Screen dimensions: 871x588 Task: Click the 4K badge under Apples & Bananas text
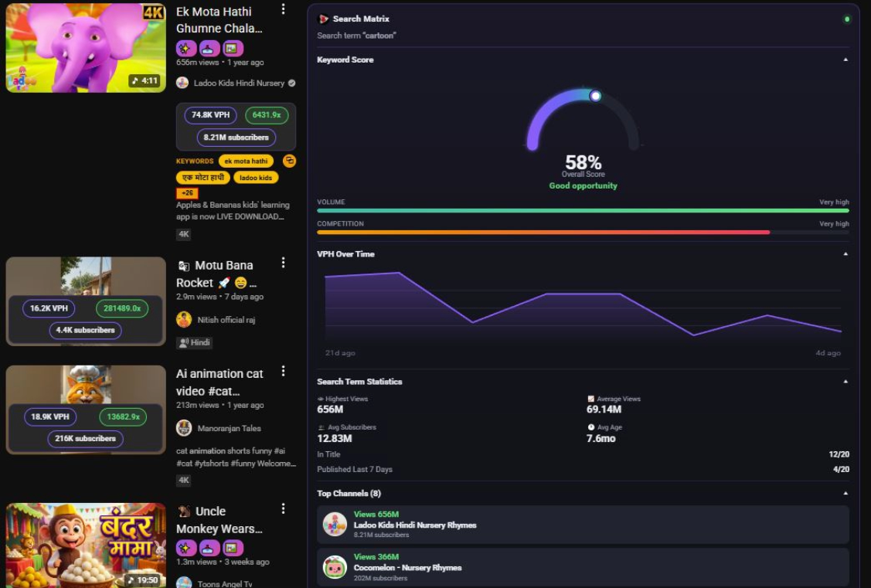(x=184, y=234)
